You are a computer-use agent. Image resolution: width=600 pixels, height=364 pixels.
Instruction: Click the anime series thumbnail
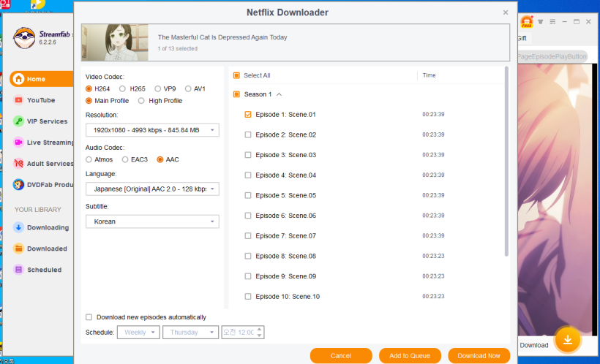pos(115,42)
